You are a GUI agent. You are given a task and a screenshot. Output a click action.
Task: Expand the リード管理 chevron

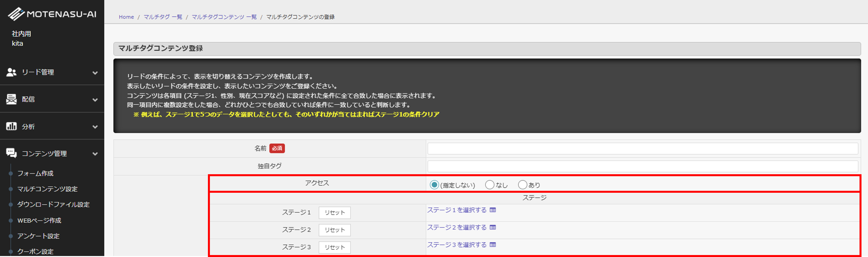95,73
